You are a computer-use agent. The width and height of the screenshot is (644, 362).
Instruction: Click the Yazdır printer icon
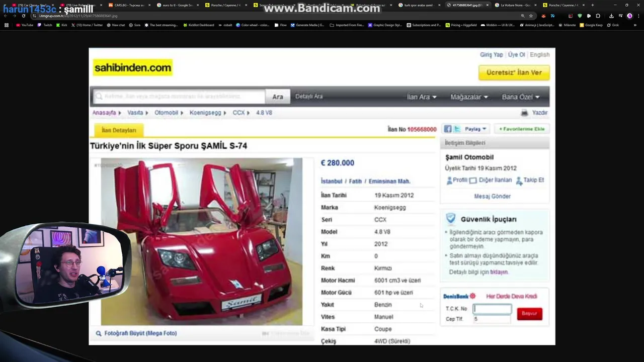(x=525, y=113)
